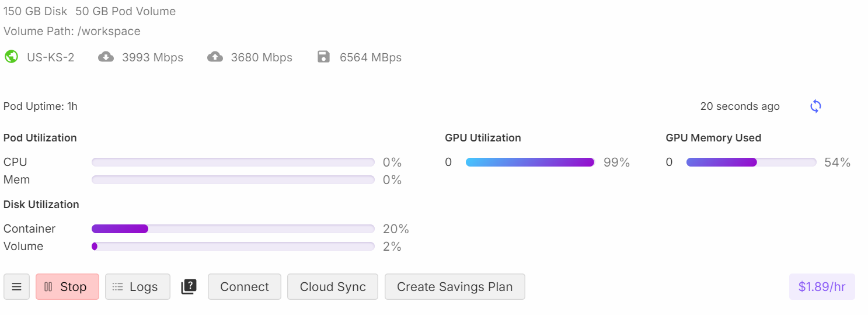Click the Connect button
This screenshot has height=315, width=868.
point(245,287)
